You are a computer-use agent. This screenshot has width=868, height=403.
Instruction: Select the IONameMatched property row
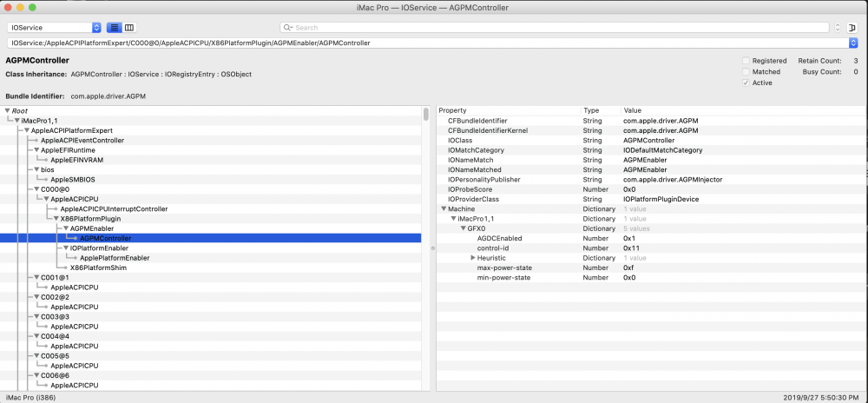(x=651, y=170)
